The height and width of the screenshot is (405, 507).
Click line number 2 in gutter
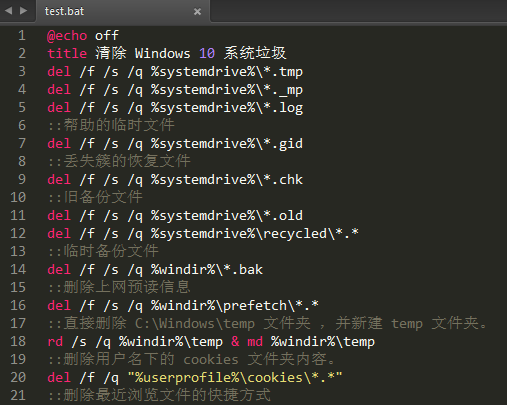click(22, 53)
